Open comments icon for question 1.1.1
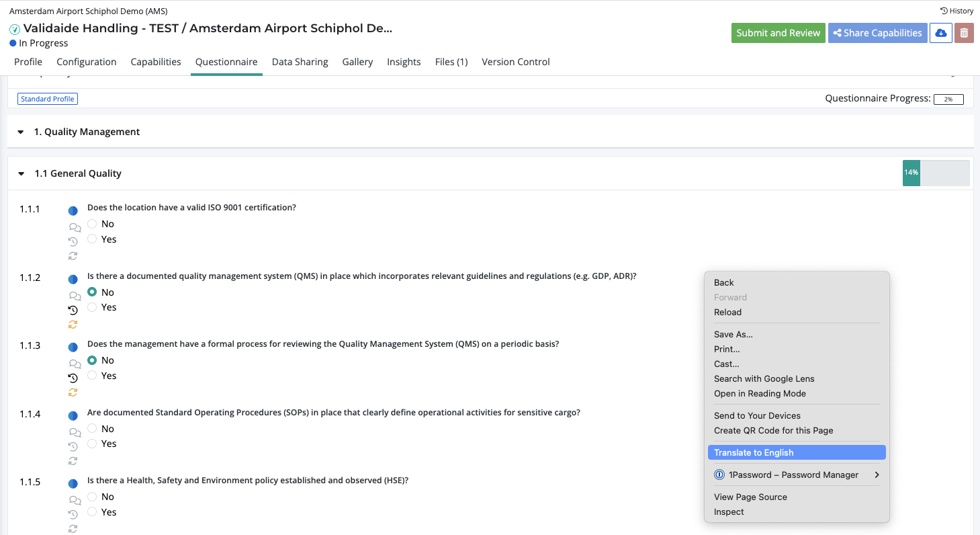The height and width of the screenshot is (535, 980). 75,227
